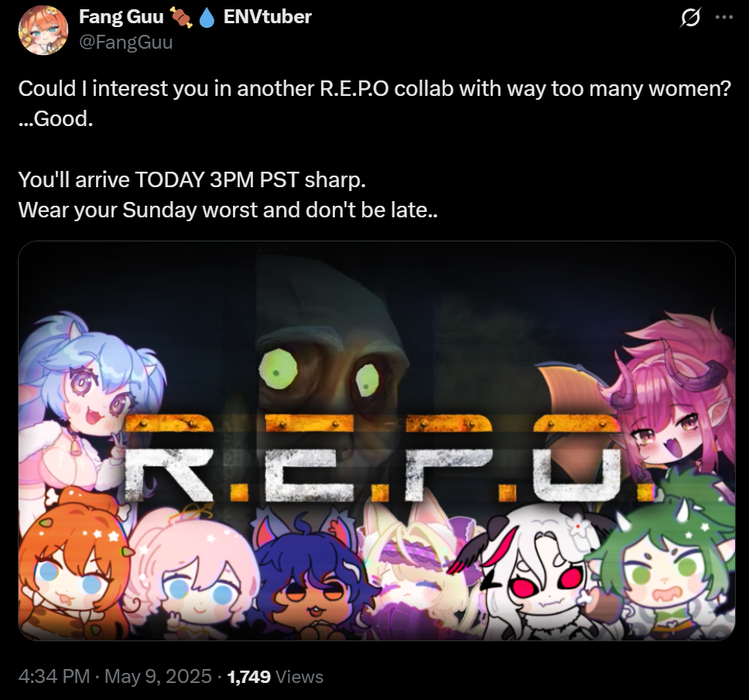
Task: Click the May 9, 2025 date
Action: click(158, 676)
